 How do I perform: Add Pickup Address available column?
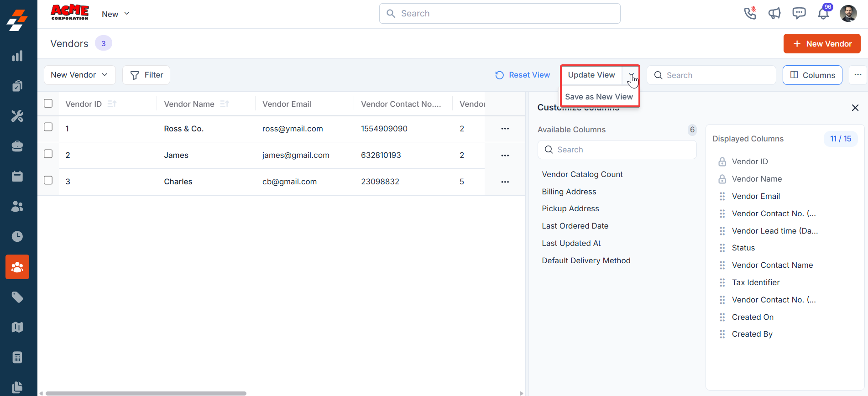coord(570,208)
